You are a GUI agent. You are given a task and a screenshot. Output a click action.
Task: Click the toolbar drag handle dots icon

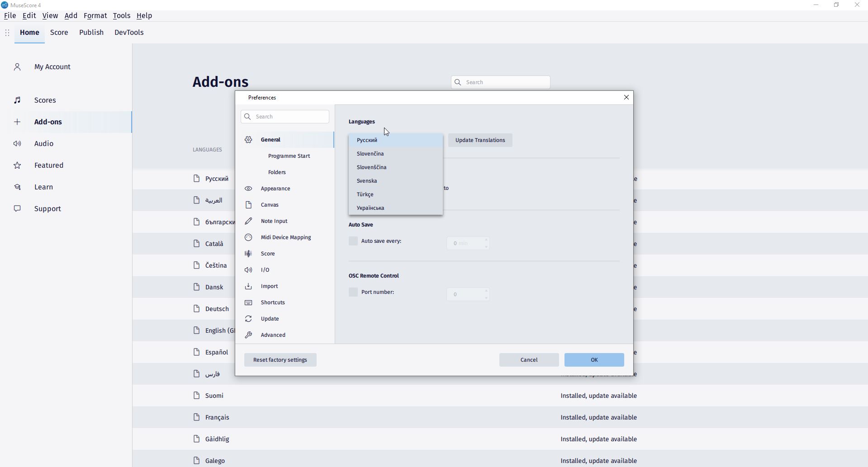7,33
